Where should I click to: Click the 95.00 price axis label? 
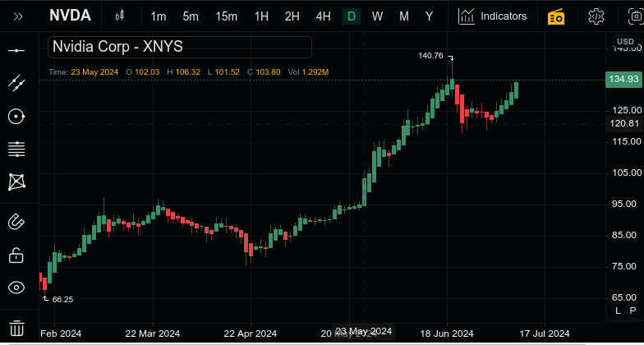pyautogui.click(x=626, y=204)
